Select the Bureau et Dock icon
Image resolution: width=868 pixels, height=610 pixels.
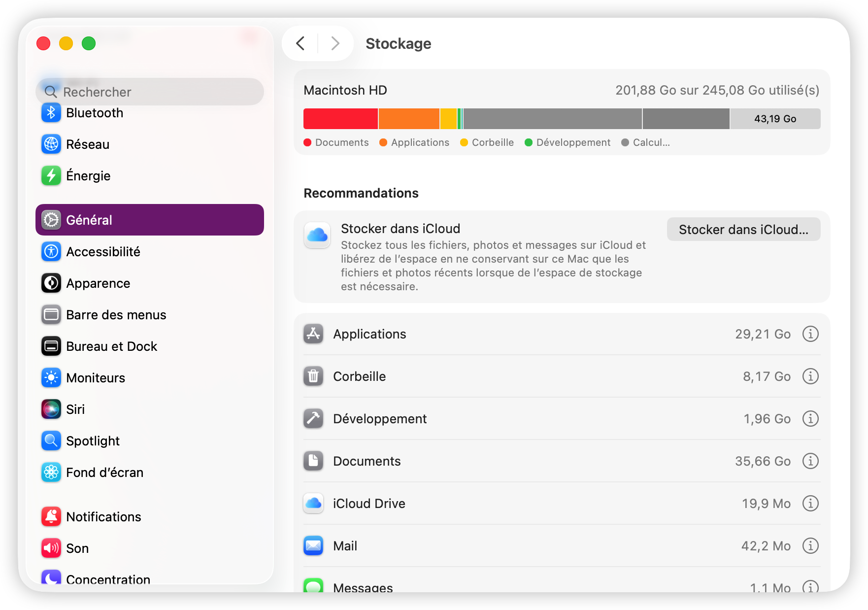(51, 346)
